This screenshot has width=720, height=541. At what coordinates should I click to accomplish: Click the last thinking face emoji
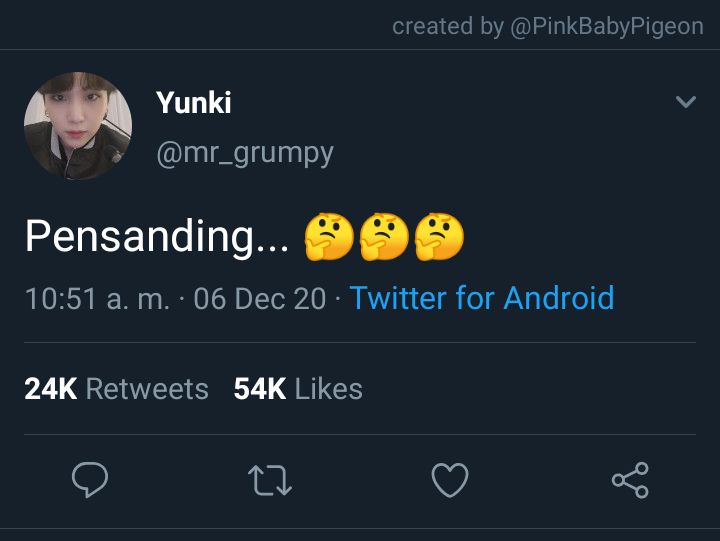[x=439, y=237]
